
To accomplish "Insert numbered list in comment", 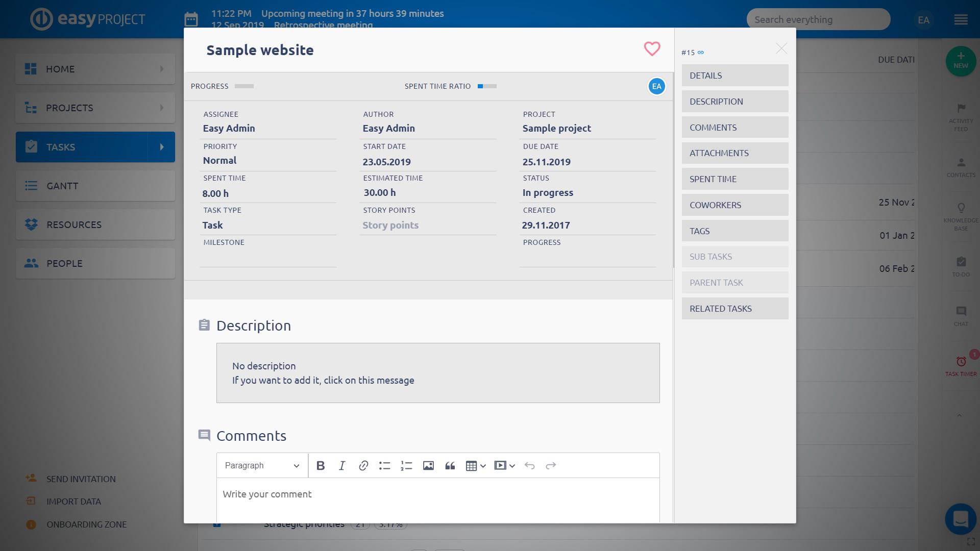I will tap(406, 465).
